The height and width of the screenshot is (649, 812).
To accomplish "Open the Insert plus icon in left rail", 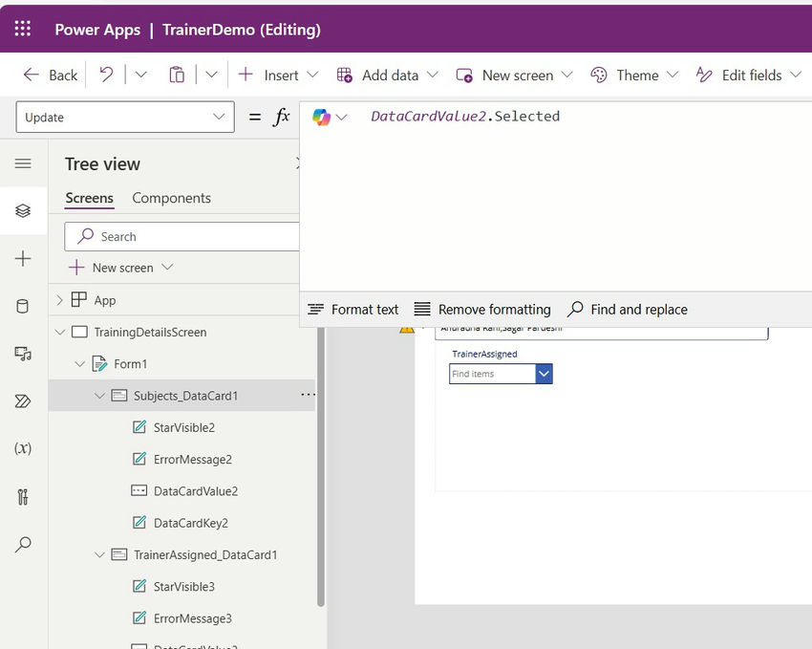I will 23,259.
